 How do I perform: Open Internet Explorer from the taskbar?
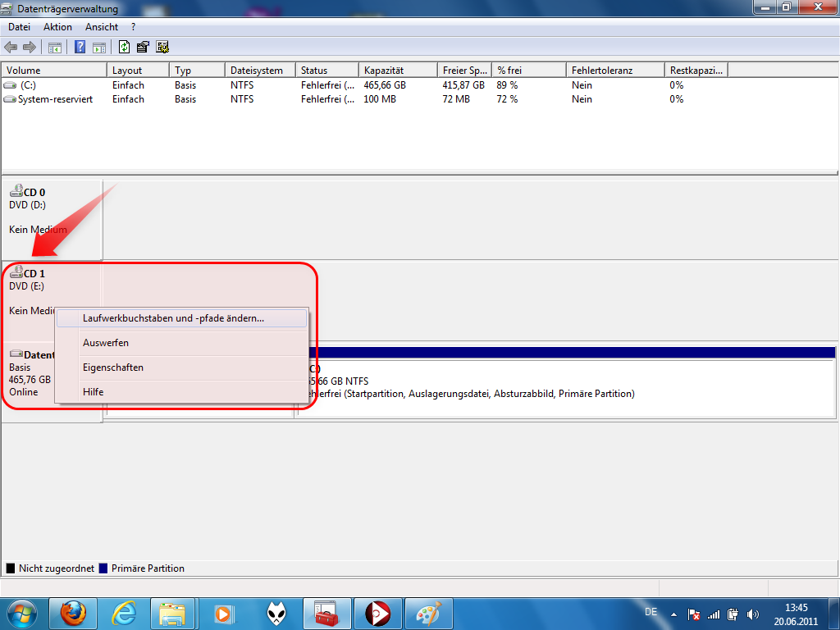[124, 613]
